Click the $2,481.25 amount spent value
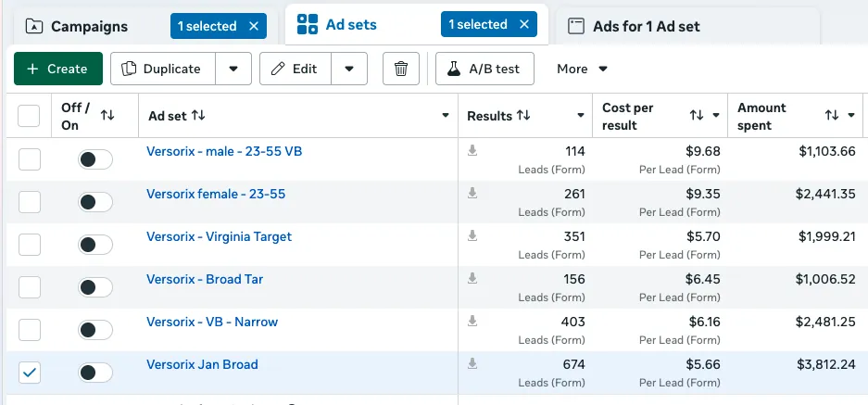Viewport: 868px width, 405px height. pos(825,322)
